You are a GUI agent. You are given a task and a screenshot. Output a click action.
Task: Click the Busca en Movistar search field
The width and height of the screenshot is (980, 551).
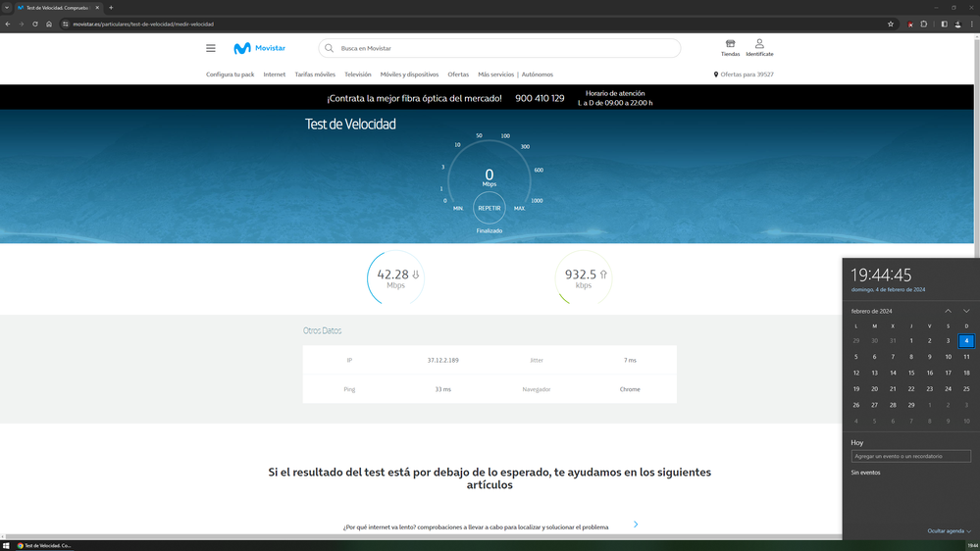click(x=500, y=48)
